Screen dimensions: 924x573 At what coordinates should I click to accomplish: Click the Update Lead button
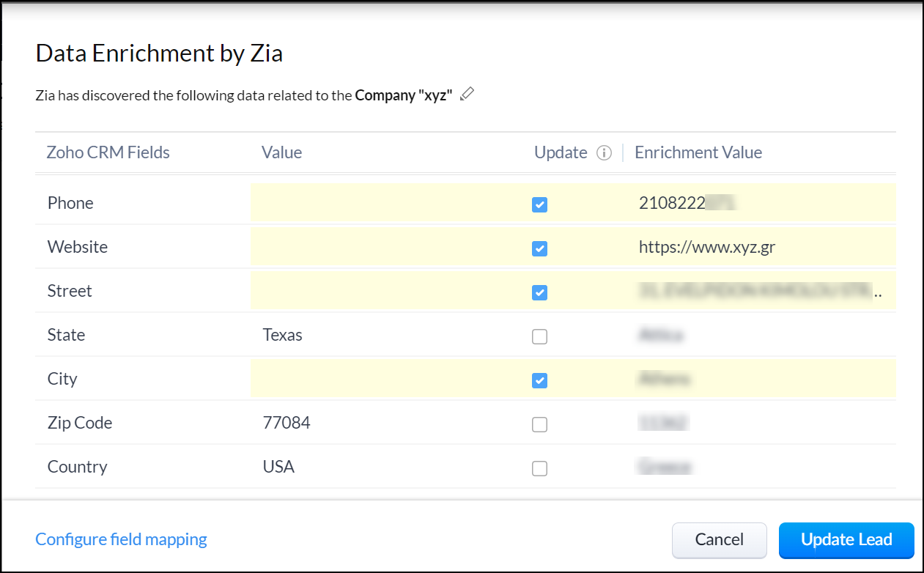pos(846,540)
